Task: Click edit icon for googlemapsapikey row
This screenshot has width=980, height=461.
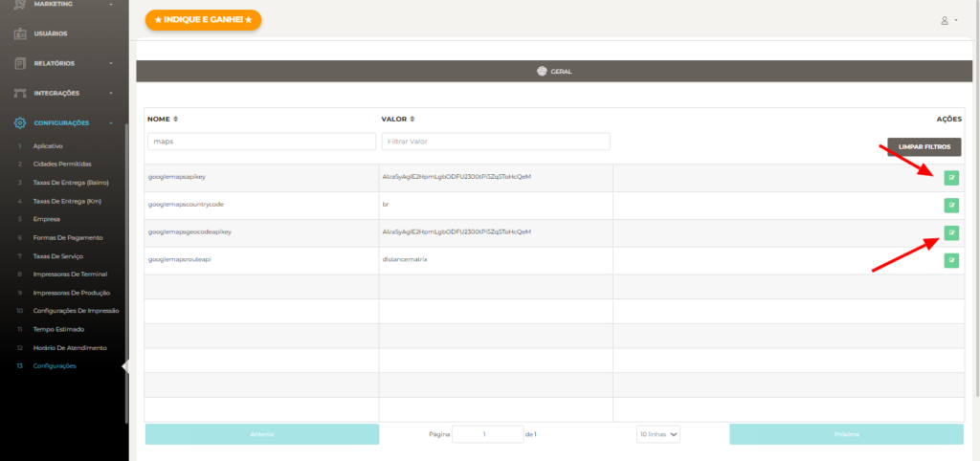Action: [x=951, y=177]
